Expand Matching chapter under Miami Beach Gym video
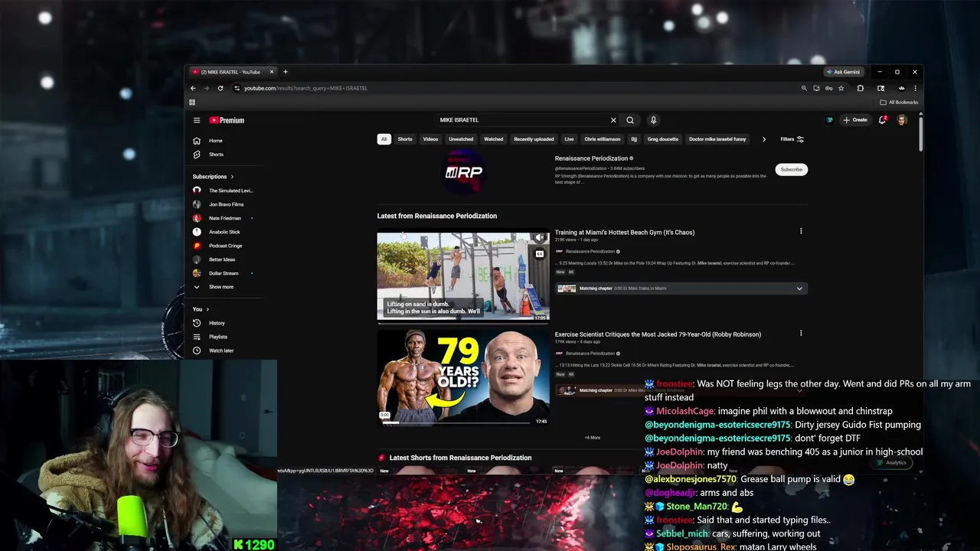This screenshot has width=980, height=551. (x=799, y=289)
